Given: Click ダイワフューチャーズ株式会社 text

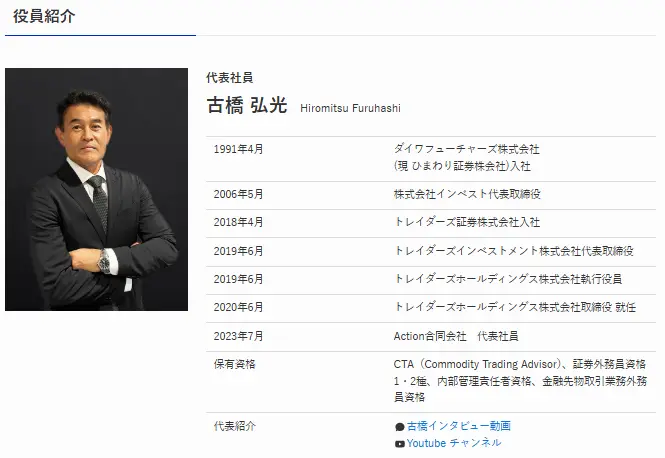Looking at the screenshot, I should [x=467, y=149].
